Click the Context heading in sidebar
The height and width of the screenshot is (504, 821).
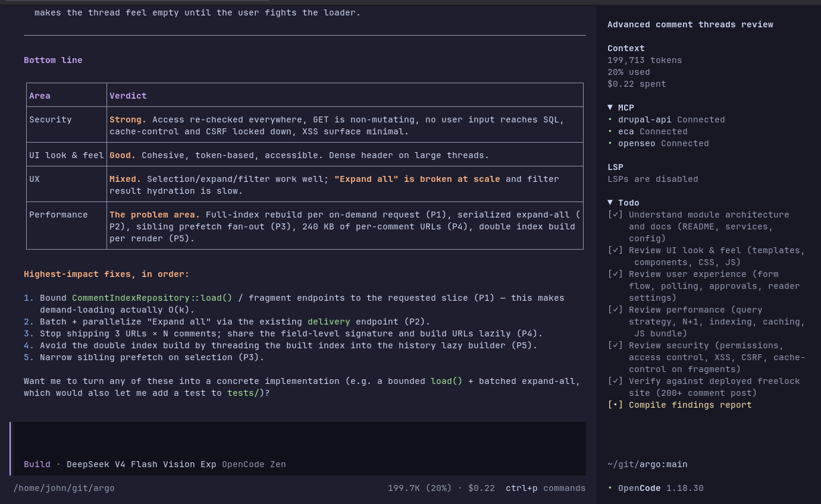[x=626, y=48]
